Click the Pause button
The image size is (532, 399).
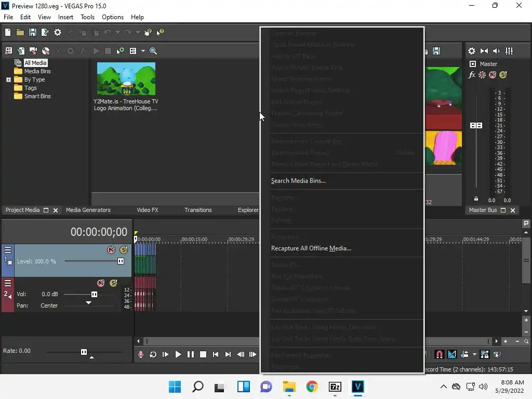tap(191, 354)
